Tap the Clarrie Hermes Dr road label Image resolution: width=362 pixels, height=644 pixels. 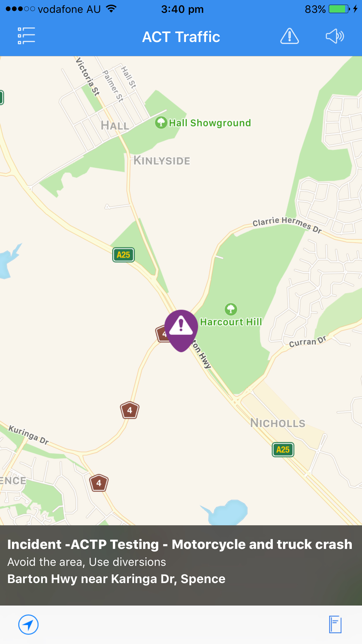tap(287, 225)
